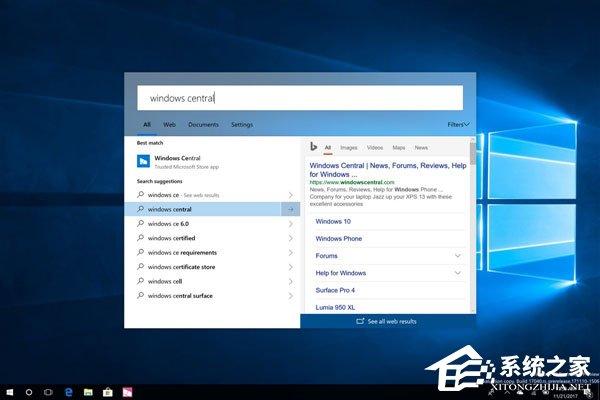This screenshot has width=600, height=400.
Task: Click the Windows Central app tile icon
Action: [143, 161]
